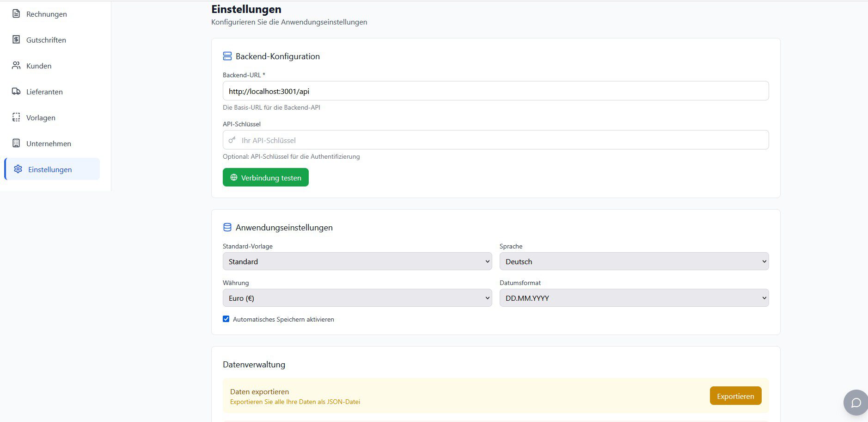This screenshot has height=422, width=868.
Task: Open the Kunden page
Action: click(52, 66)
